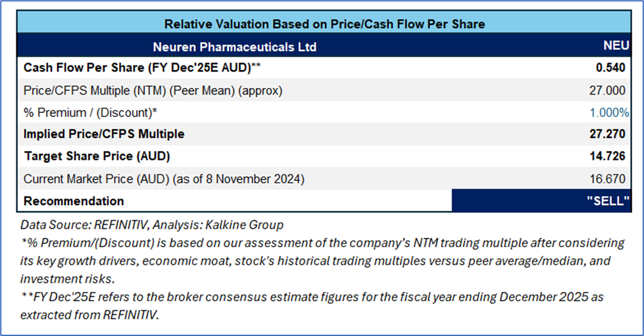Click the Data Source REFINITIV line

[152, 225]
